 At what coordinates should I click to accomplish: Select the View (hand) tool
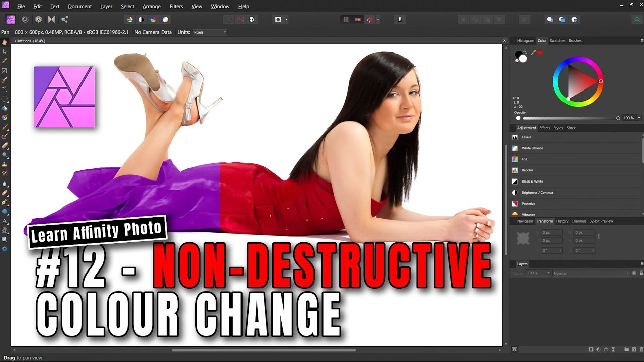point(5,42)
